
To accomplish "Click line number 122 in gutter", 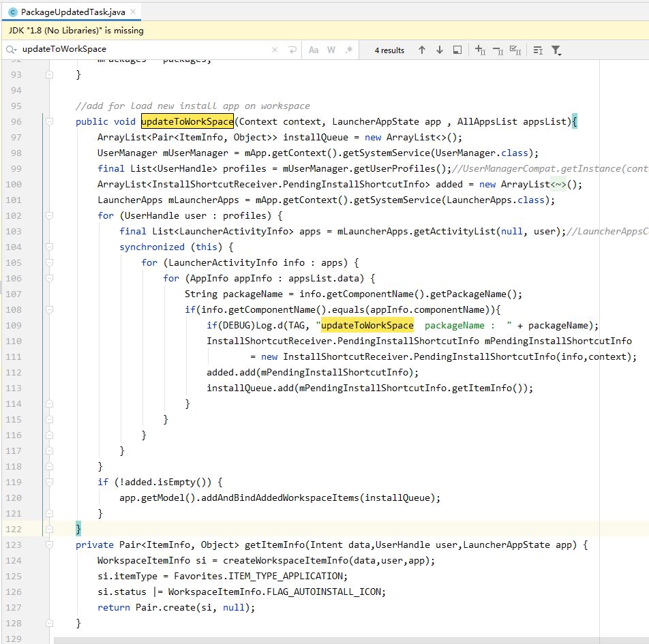I will (14, 529).
